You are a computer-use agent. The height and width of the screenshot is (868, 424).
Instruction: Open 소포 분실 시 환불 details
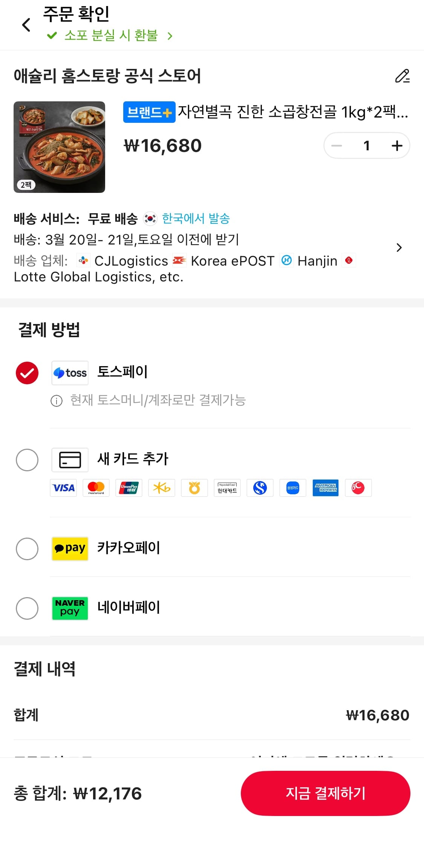[111, 36]
